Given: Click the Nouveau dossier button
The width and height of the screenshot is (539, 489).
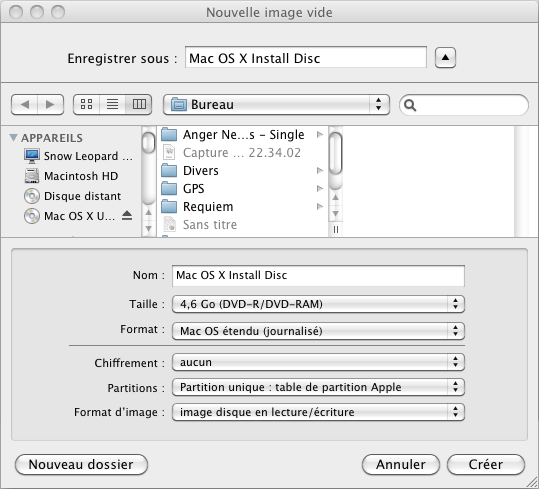Looking at the screenshot, I should (x=81, y=465).
